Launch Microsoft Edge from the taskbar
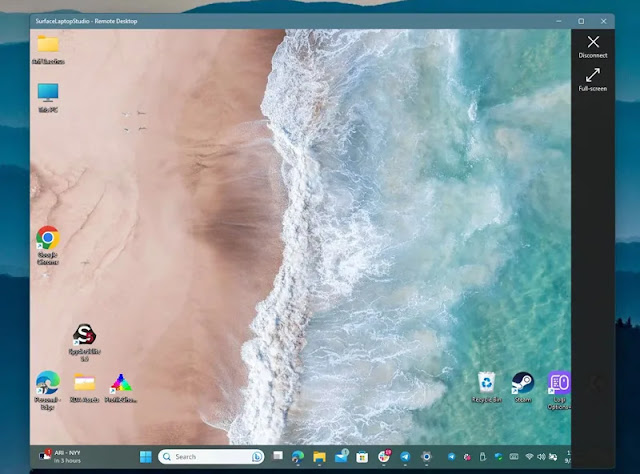Image resolution: width=640 pixels, height=474 pixels. click(x=298, y=456)
